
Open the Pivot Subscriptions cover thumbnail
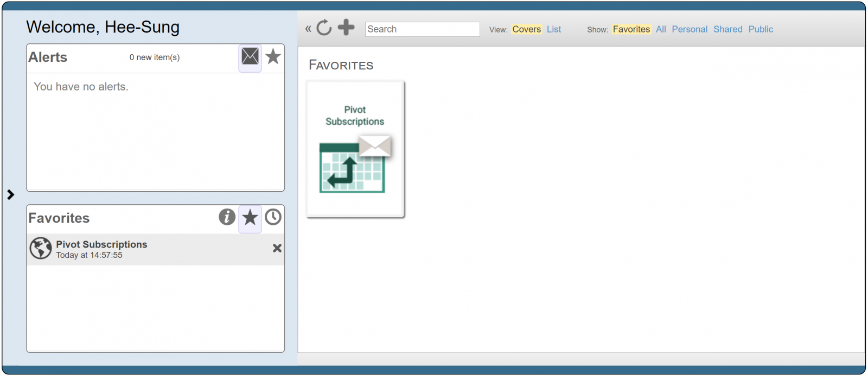[355, 149]
